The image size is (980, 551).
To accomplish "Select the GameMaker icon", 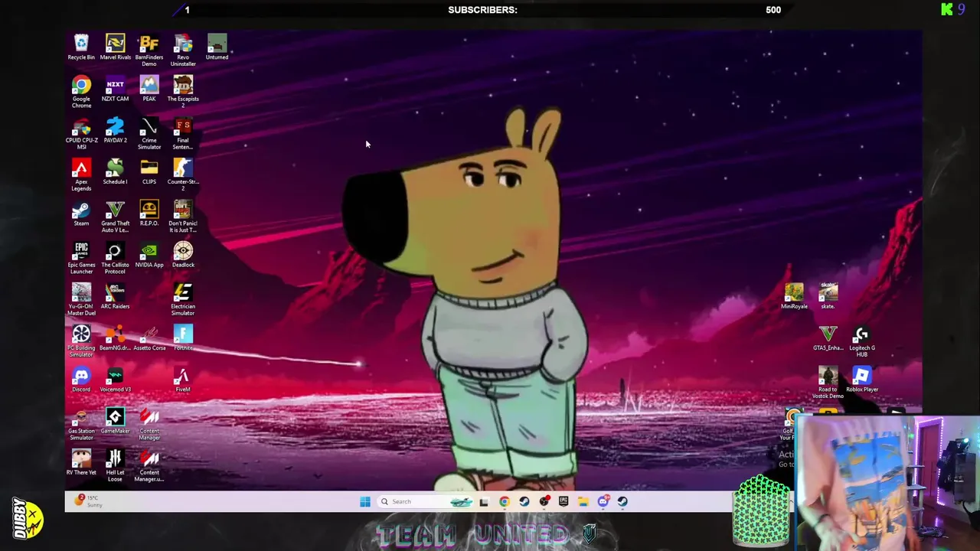I will (115, 421).
